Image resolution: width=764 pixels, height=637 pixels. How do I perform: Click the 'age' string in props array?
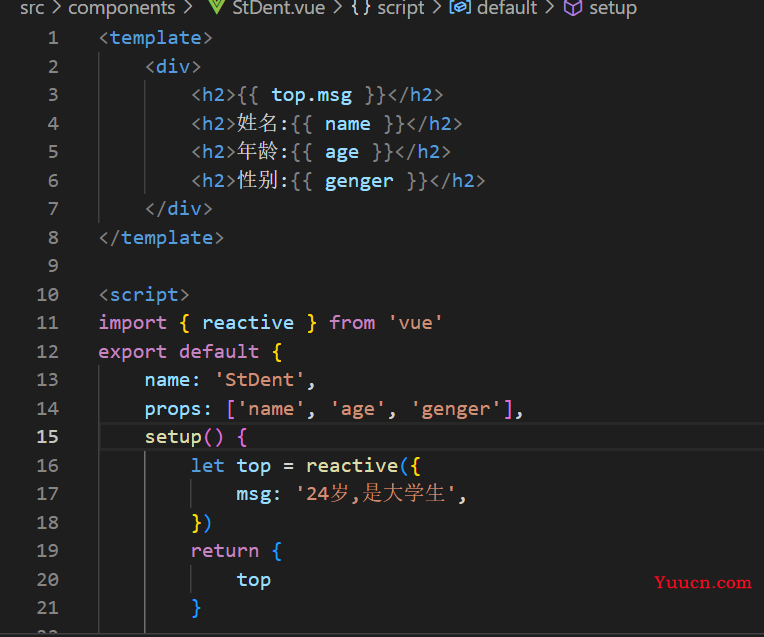pyautogui.click(x=358, y=409)
